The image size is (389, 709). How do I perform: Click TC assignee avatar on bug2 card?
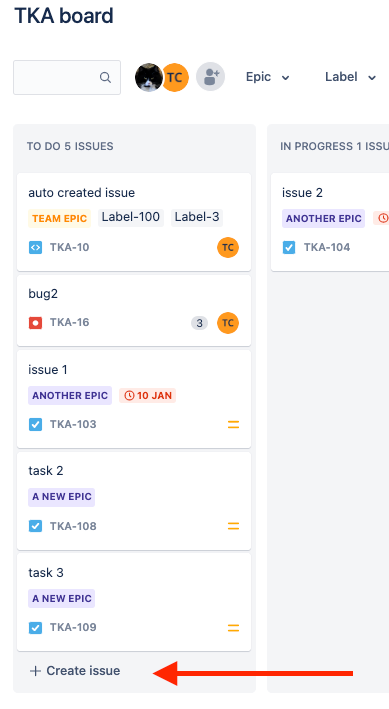pos(228,323)
